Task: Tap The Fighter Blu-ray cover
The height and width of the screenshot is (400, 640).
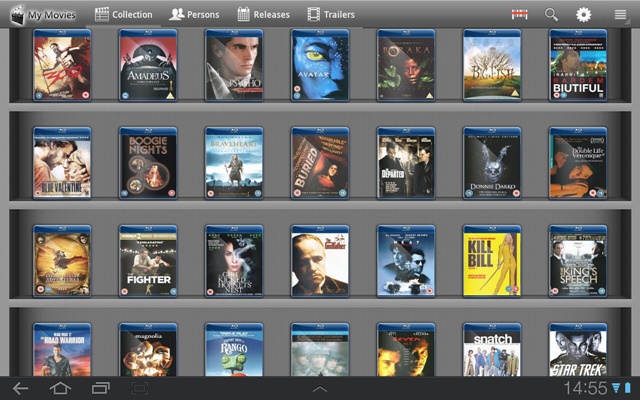Action: coord(148,261)
